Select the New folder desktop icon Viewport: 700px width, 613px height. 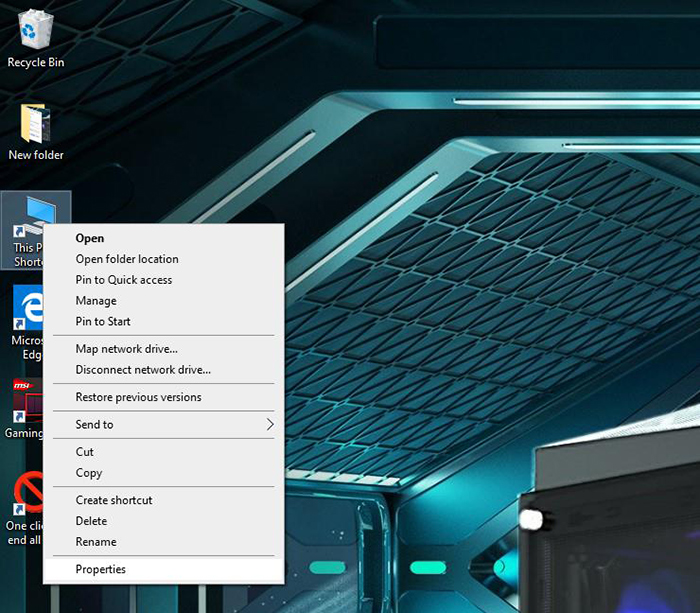click(36, 127)
